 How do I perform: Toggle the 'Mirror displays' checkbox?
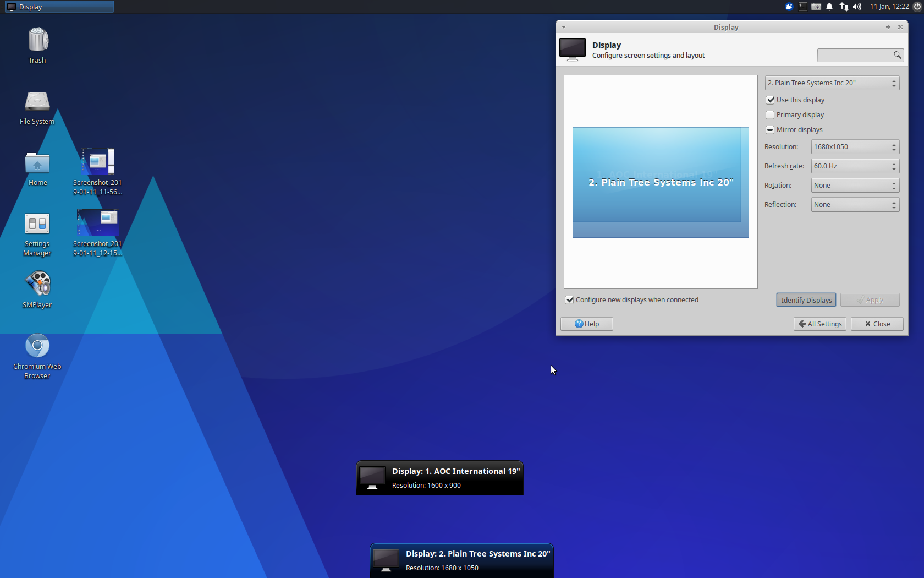pyautogui.click(x=771, y=130)
